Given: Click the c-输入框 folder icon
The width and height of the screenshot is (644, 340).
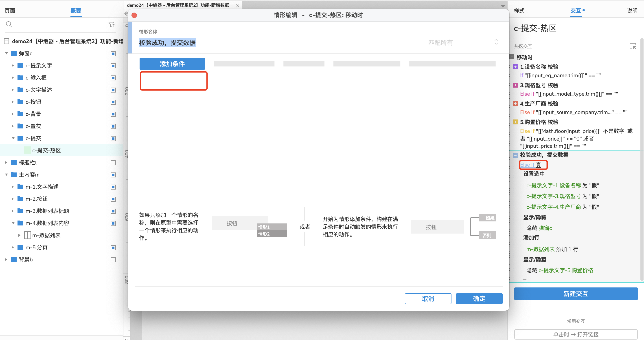Looking at the screenshot, I should (20, 77).
